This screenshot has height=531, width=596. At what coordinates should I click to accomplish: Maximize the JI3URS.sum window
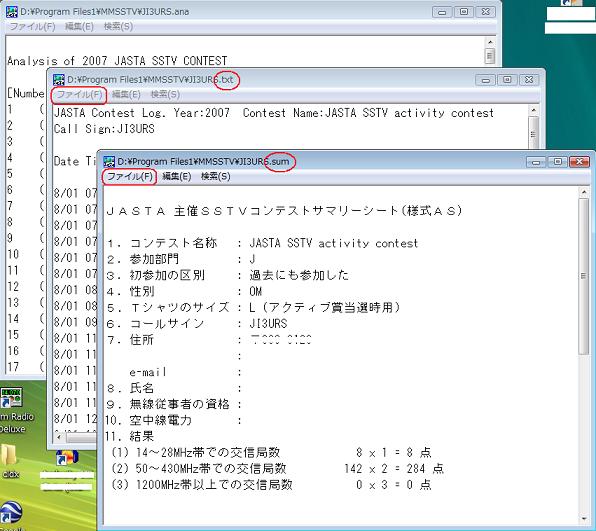557,162
